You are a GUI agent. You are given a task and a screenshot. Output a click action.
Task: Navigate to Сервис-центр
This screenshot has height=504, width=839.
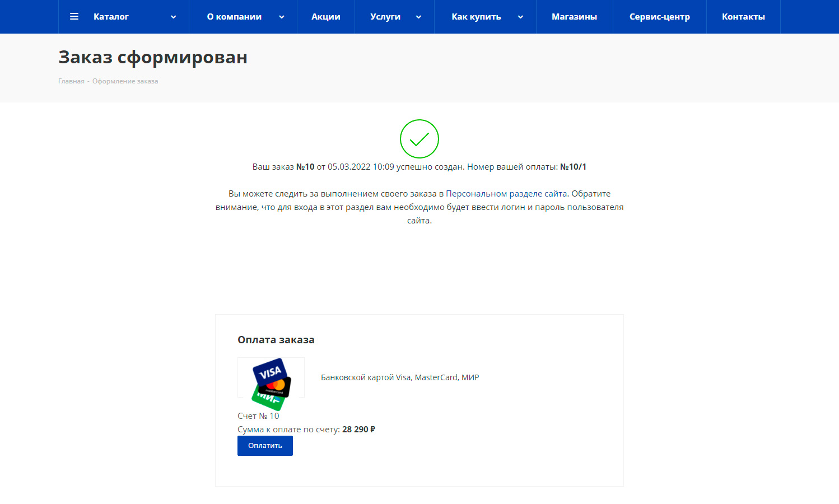[x=659, y=17]
